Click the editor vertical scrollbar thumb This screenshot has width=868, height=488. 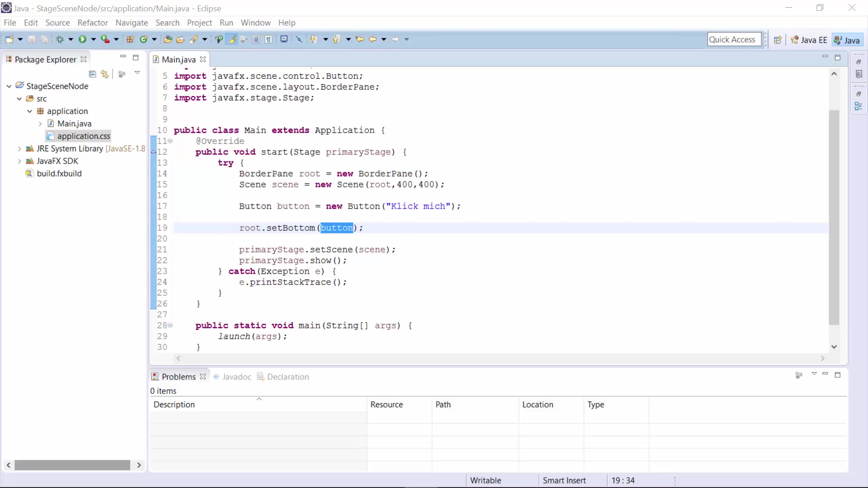(x=834, y=217)
